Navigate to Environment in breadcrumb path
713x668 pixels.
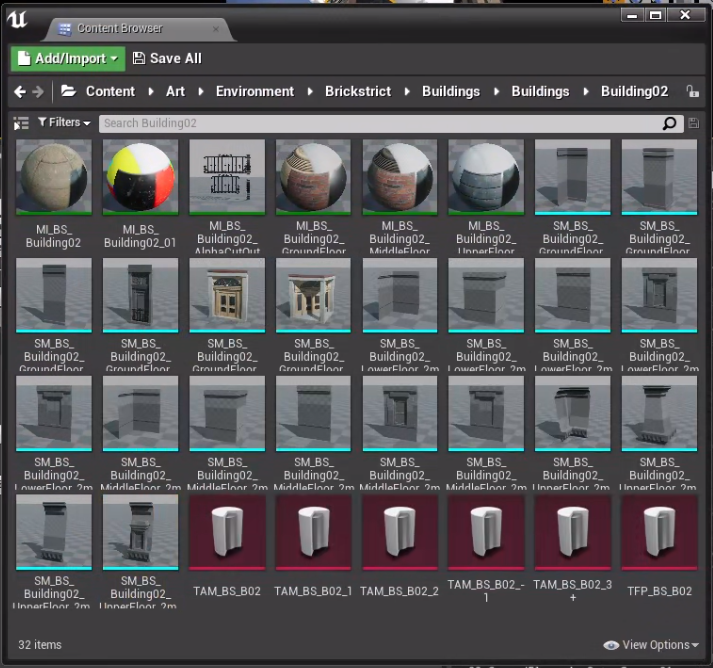point(255,91)
